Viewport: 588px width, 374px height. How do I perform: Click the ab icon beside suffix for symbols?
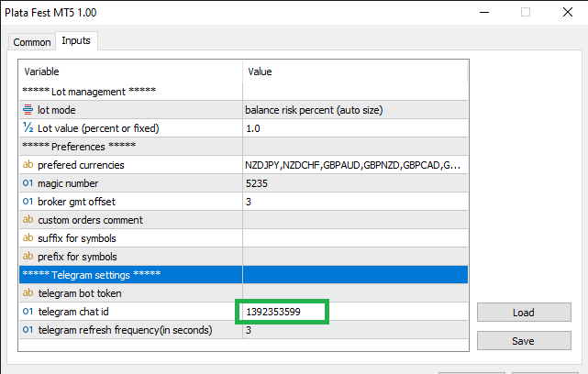[x=28, y=237]
